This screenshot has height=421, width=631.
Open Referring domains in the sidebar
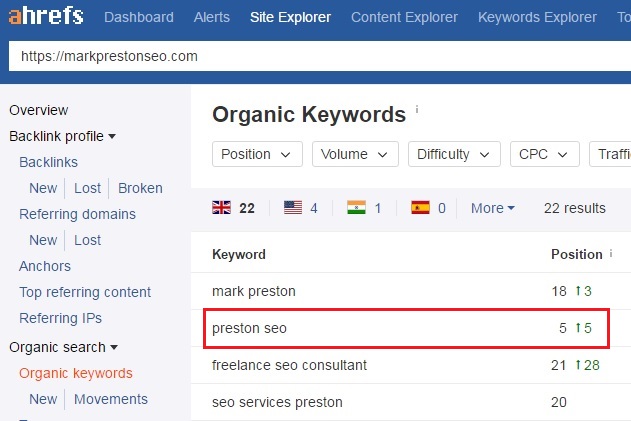[77, 214]
